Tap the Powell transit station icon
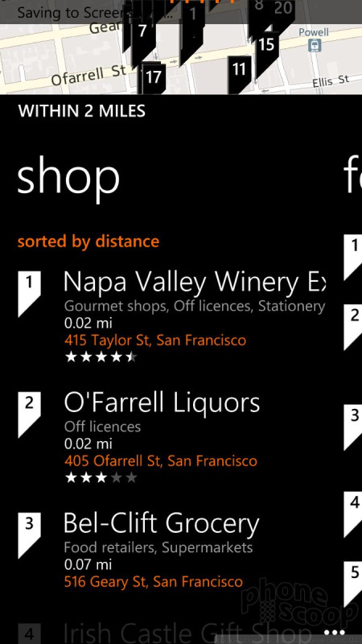The height and width of the screenshot is (644, 362). [x=314, y=45]
